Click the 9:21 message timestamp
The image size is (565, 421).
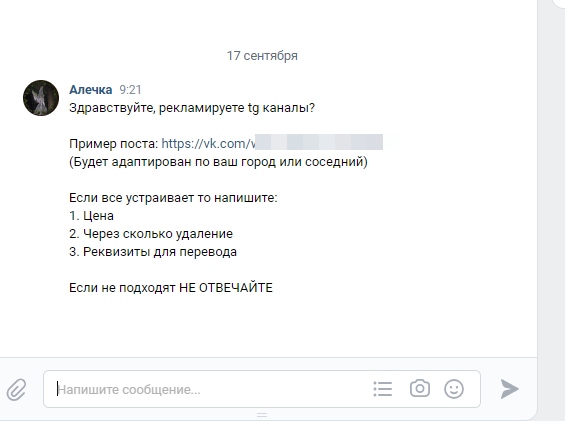(130, 89)
